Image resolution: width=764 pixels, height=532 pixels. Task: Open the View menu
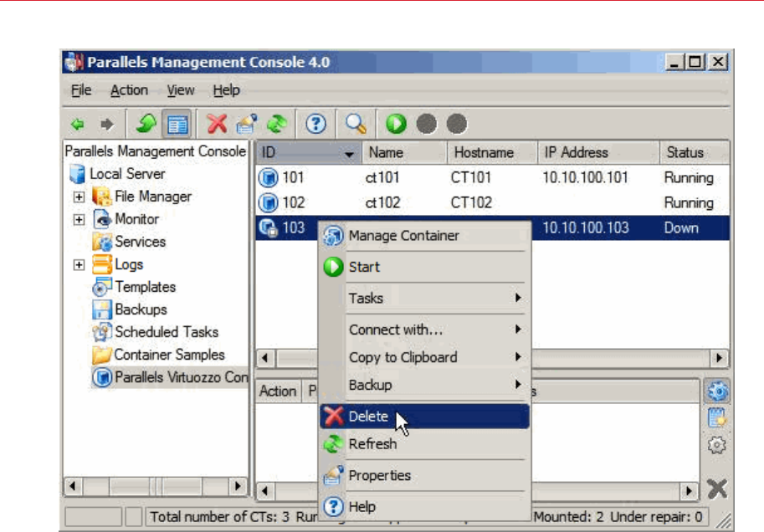(181, 90)
